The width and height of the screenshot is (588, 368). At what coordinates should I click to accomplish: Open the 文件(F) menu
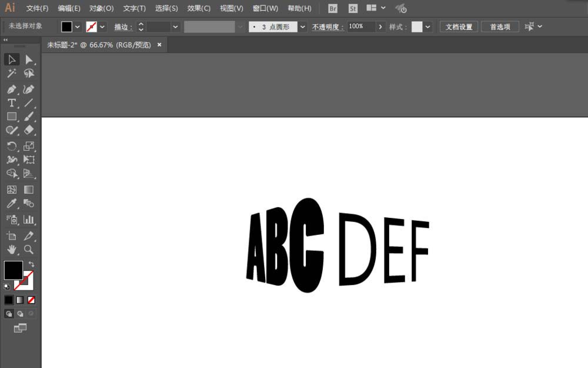(x=37, y=8)
